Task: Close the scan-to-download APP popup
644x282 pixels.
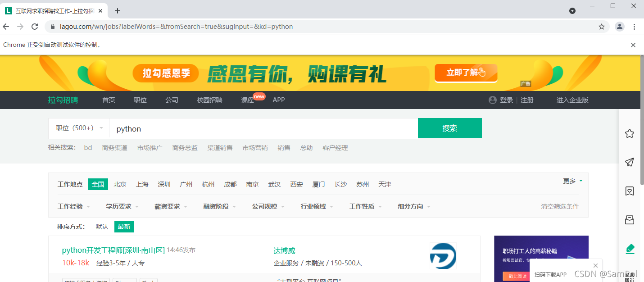Action: click(x=596, y=265)
